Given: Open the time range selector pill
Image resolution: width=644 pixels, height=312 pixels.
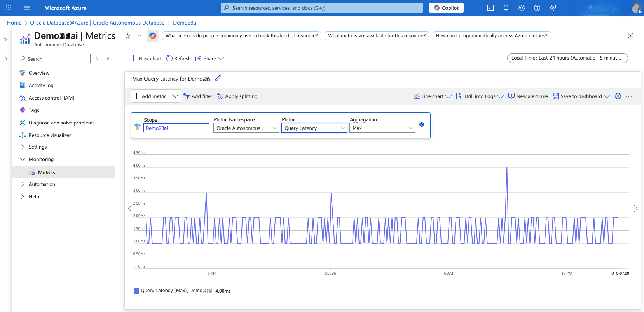Looking at the screenshot, I should [567, 58].
